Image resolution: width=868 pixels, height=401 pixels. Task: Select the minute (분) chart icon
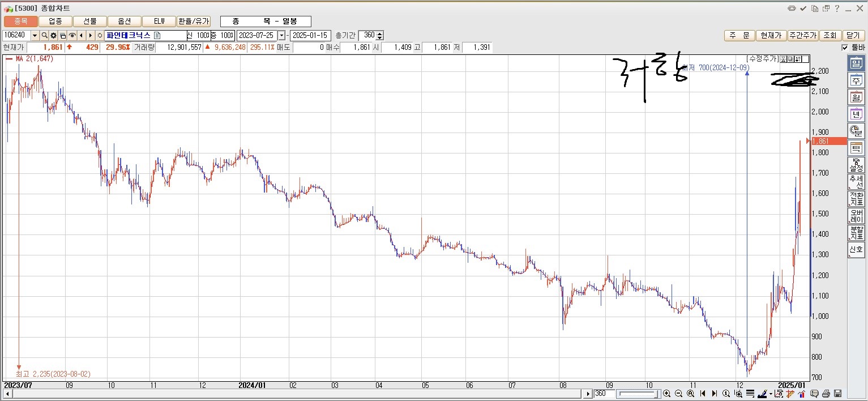click(856, 131)
